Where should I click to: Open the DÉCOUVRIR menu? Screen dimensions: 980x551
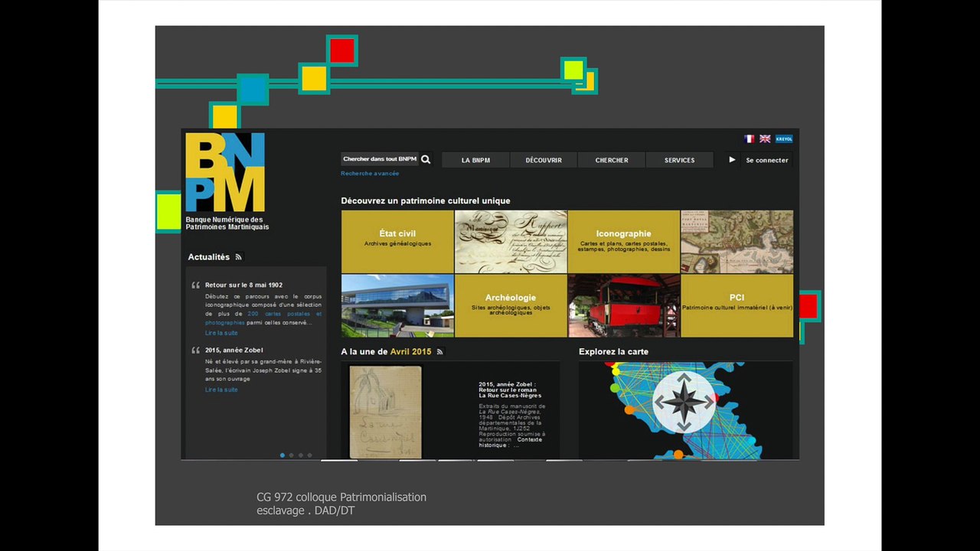coord(544,160)
